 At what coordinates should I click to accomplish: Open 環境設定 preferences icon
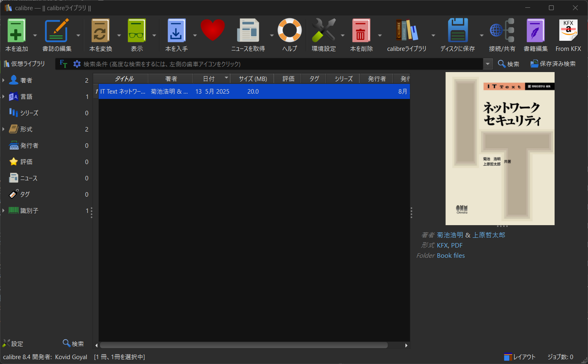(324, 31)
